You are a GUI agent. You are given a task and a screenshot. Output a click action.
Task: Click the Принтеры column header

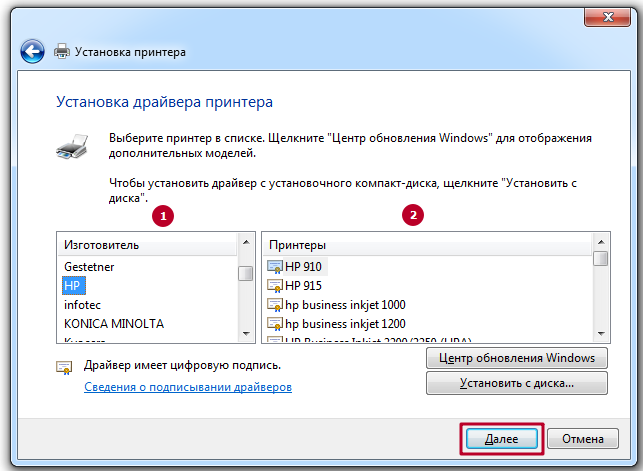tap(427, 245)
